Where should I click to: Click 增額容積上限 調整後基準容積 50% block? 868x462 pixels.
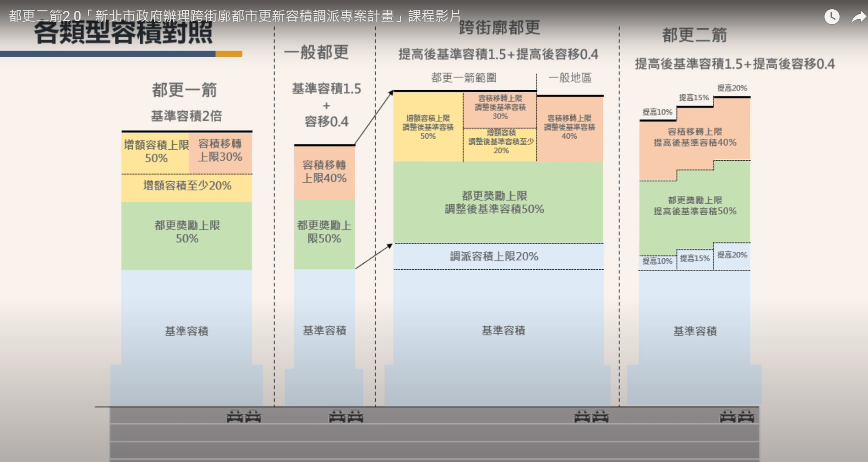pos(428,127)
